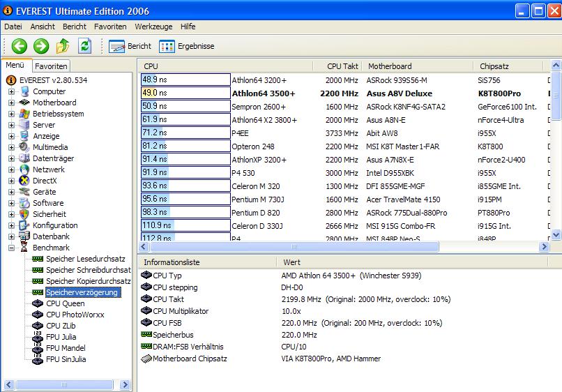Select Speicherverzögerung benchmark
The width and height of the screenshot is (562, 392).
83,292
